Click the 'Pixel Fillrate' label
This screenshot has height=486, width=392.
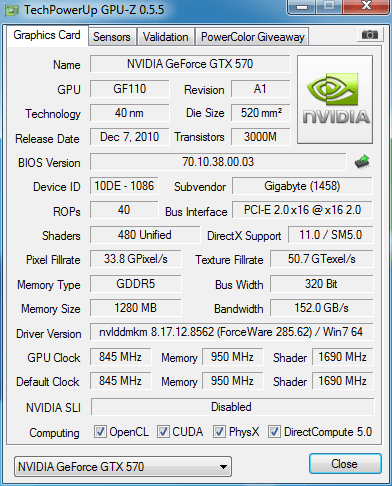53,260
